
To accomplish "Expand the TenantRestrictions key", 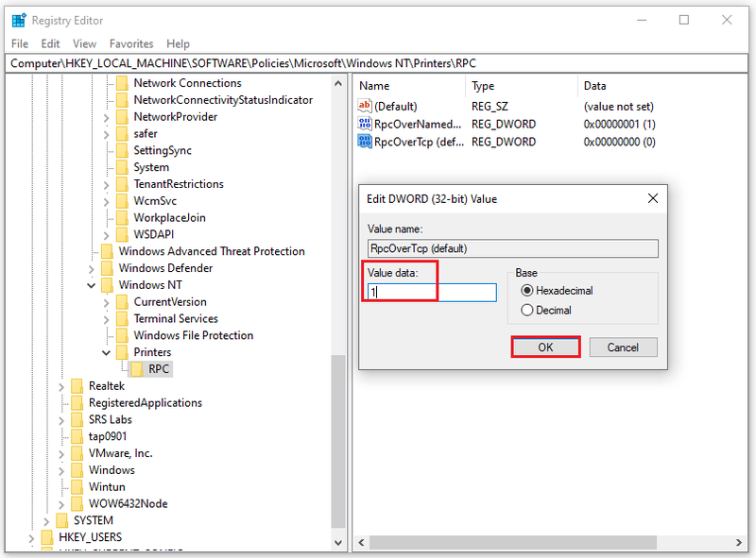I will (106, 185).
